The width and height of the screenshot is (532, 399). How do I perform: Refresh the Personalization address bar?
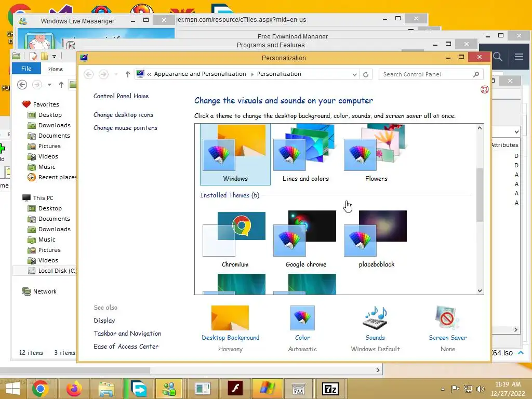coord(366,74)
